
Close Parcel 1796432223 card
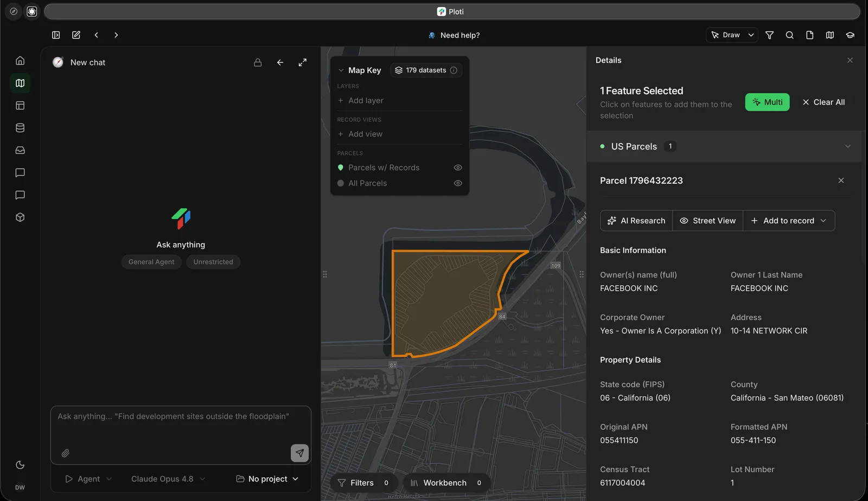point(841,181)
